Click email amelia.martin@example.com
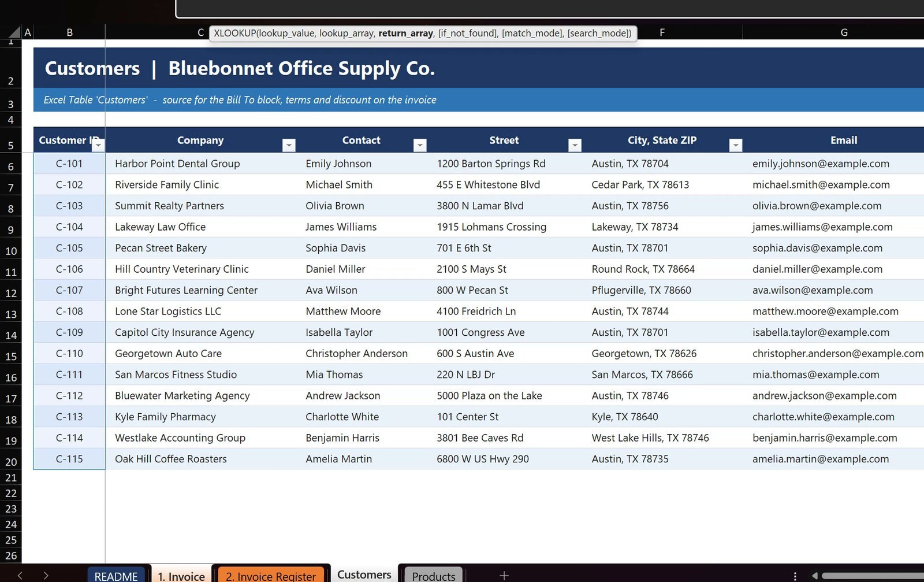The image size is (924, 582). [833, 459]
